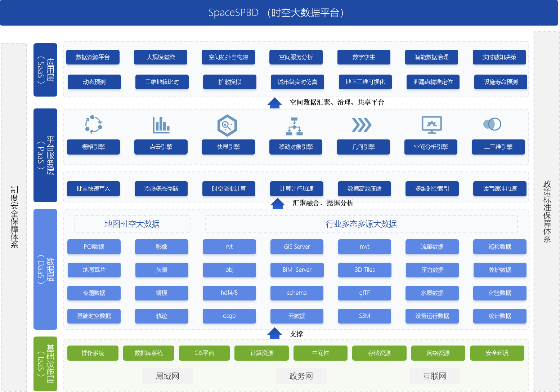This screenshot has width=560, height=392.
Task: Click the 几何引擎 button
Action: [363, 147]
